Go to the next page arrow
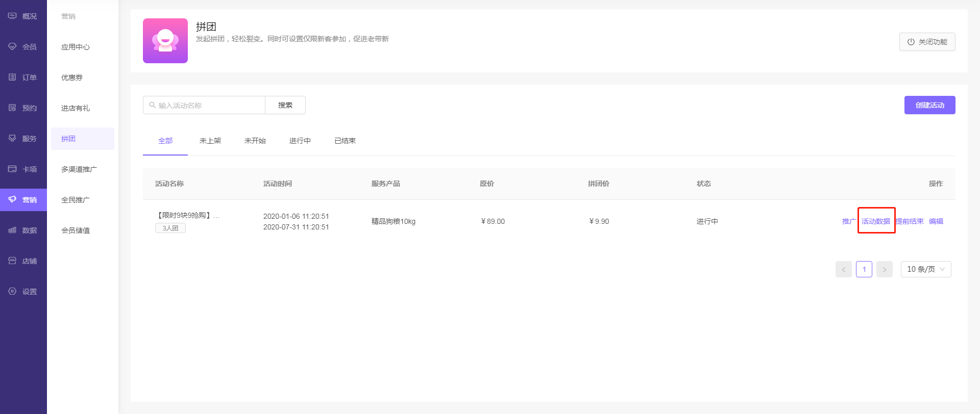Viewport: 980px width, 414px height. [x=885, y=269]
